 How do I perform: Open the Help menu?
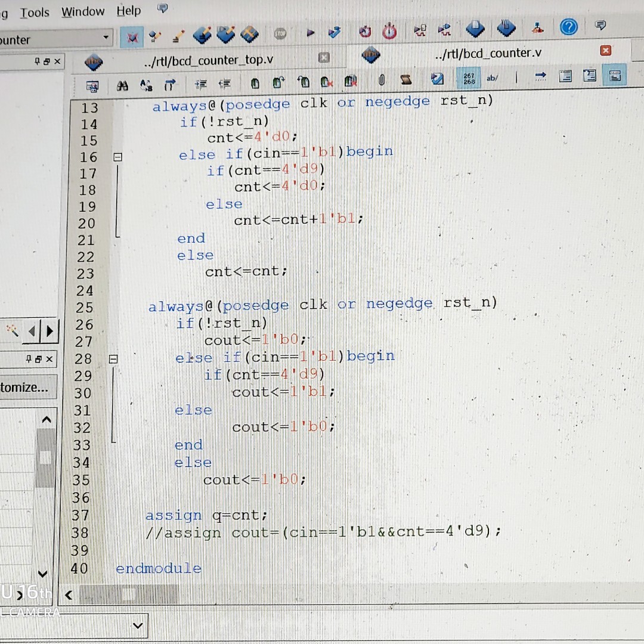point(129,11)
